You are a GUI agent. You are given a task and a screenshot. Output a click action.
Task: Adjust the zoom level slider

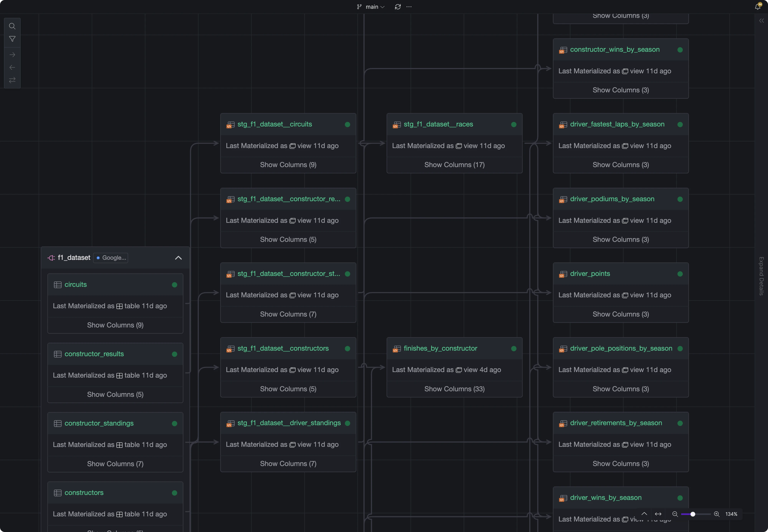693,514
